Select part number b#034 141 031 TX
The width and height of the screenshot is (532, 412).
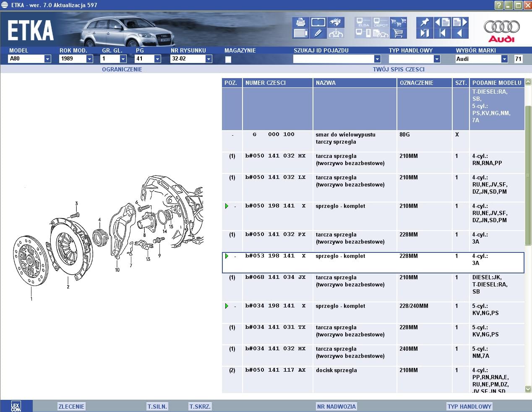275,327
